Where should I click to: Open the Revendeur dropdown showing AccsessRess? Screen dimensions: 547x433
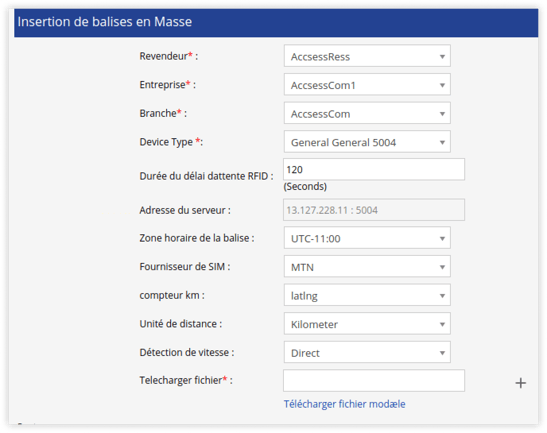367,56
